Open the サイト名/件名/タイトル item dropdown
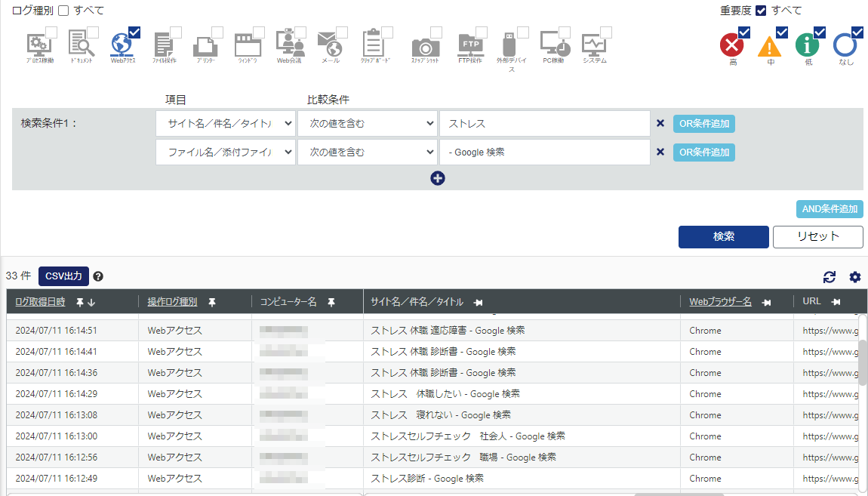Image resolution: width=868 pixels, height=496 pixels. [x=226, y=124]
